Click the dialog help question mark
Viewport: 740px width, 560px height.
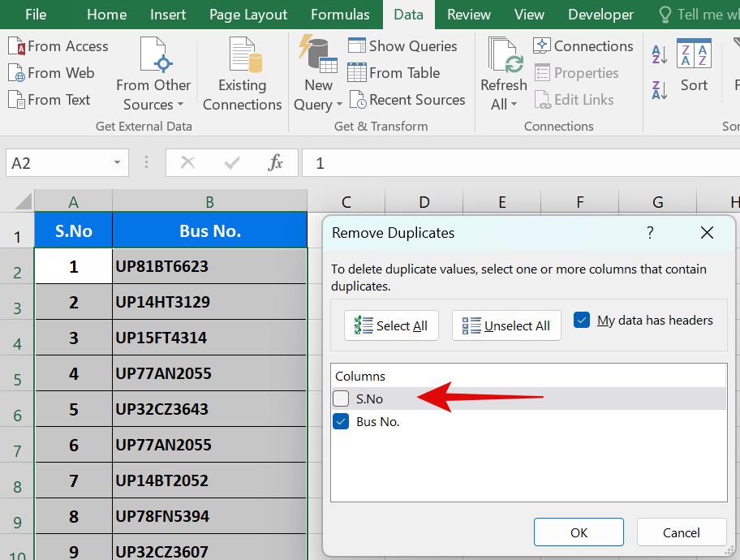coord(650,232)
